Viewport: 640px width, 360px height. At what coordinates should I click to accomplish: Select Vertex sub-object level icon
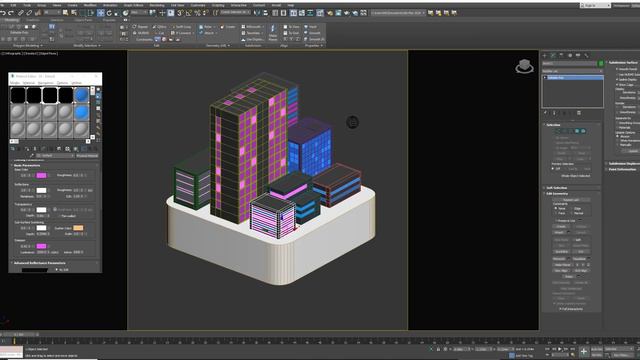tap(558, 131)
